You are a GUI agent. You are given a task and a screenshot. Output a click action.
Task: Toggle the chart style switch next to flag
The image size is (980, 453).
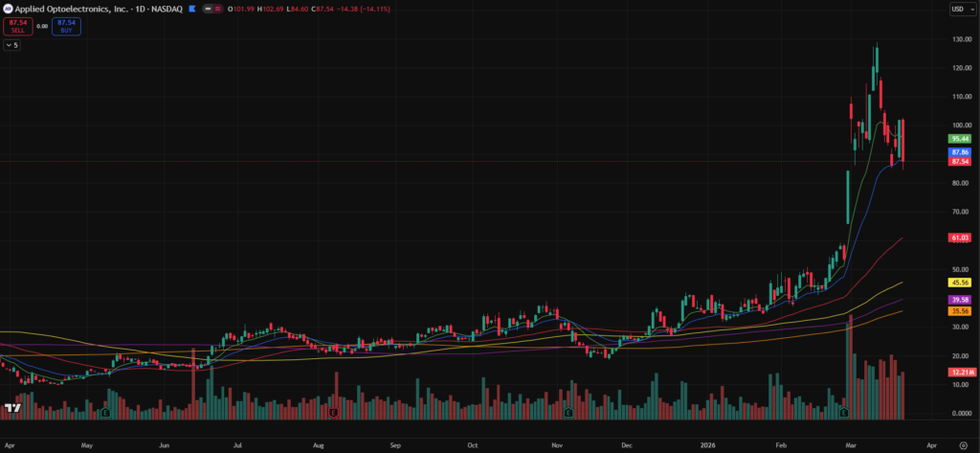211,9
